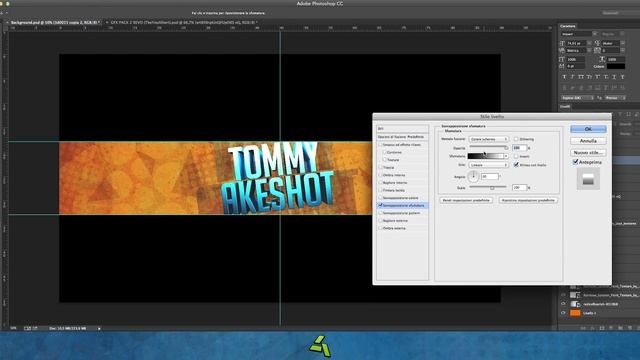Click Rendi impostazioni predefinite button

(x=466, y=200)
